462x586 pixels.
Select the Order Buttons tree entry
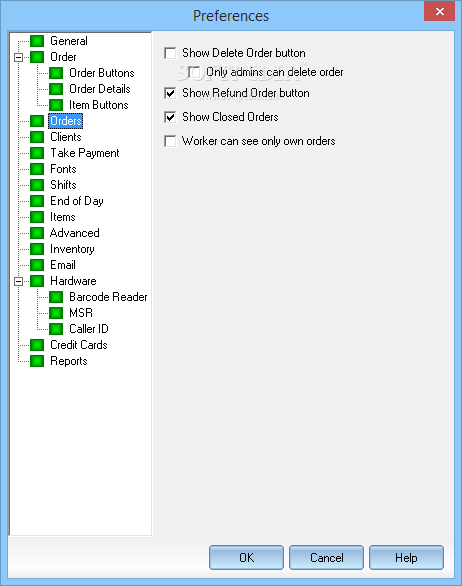click(102, 73)
